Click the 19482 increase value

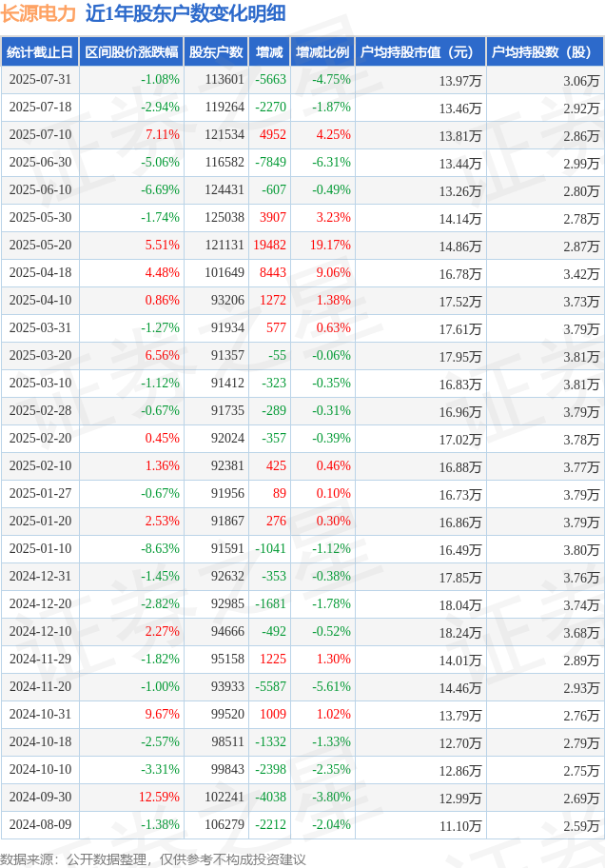[x=269, y=245]
